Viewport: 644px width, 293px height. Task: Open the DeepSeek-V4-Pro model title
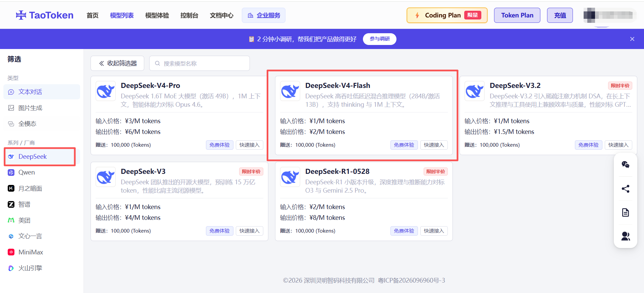pos(150,86)
